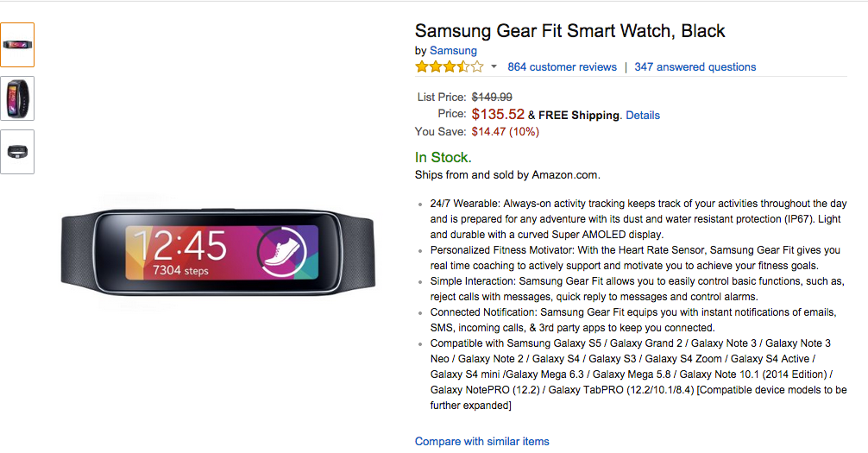Click the FREE Shipping text
868x453 pixels.
[579, 115]
